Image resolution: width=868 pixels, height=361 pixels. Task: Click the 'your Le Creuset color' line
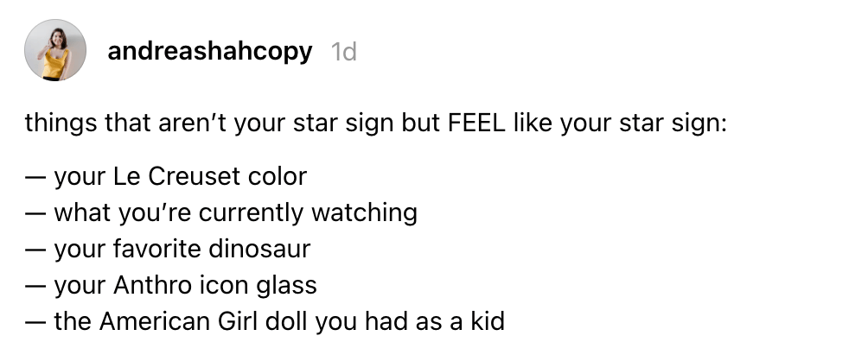pyautogui.click(x=165, y=177)
